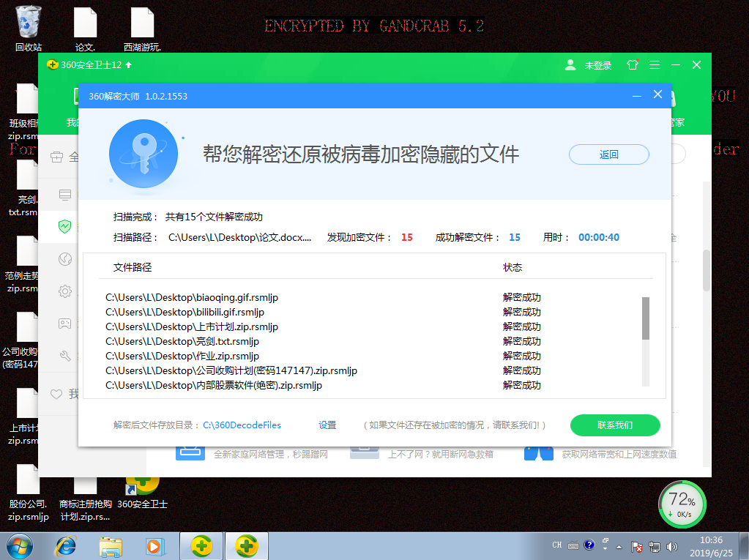Click the Action Center flag icon
Image resolution: width=749 pixels, height=560 pixels.
tap(636, 547)
